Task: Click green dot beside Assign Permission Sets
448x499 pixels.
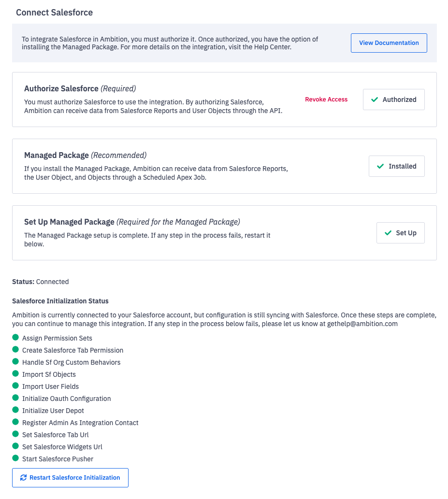Action: (x=15, y=338)
